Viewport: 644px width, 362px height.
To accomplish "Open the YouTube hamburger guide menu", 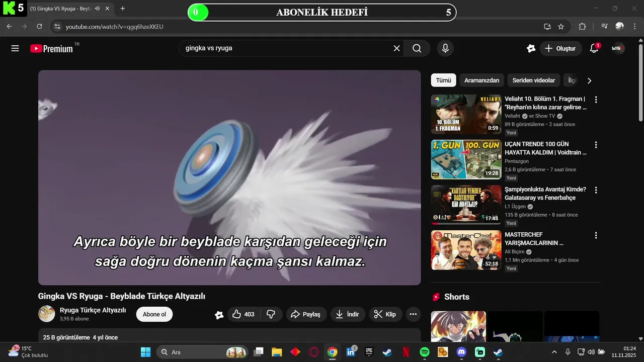I will (x=15, y=48).
